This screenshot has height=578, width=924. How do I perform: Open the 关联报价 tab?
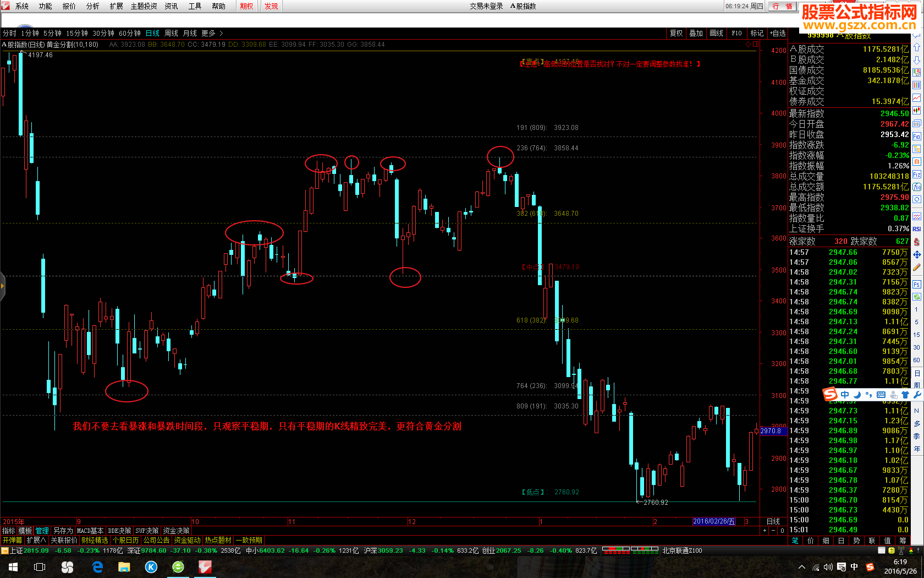point(64,541)
